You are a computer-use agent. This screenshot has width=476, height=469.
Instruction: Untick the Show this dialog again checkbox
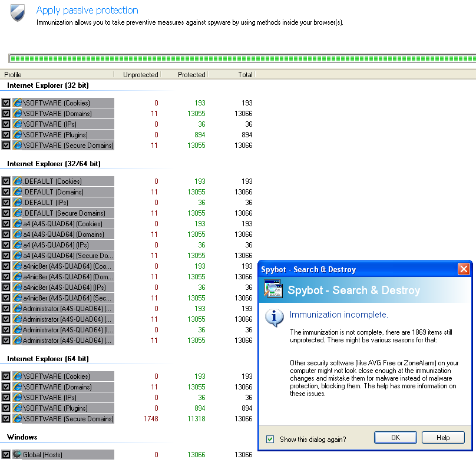point(270,440)
